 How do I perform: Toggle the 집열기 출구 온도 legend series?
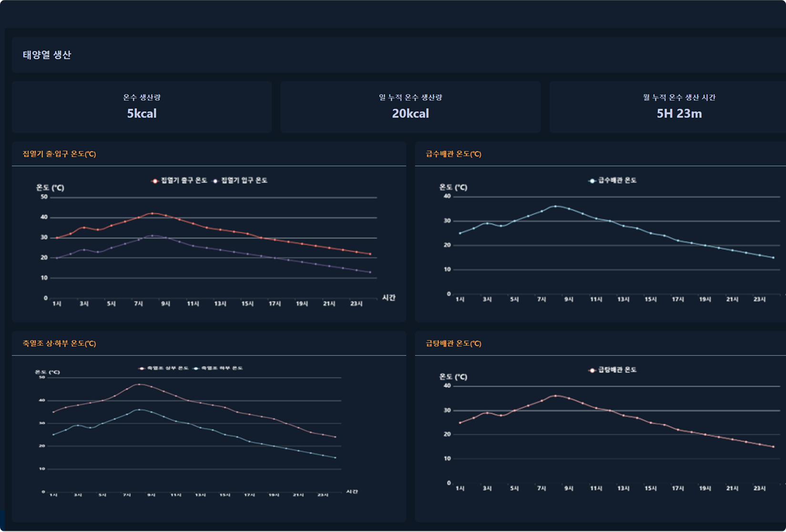(179, 181)
